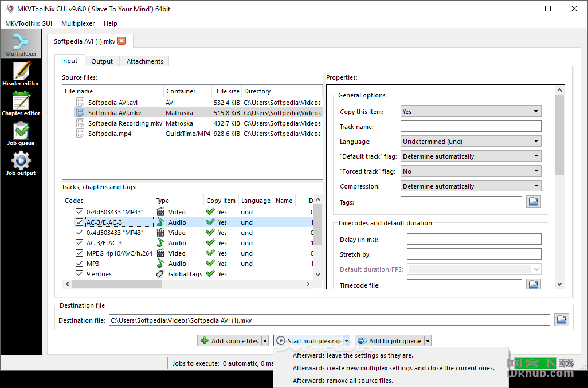Open the "Forced track" flag dropdown
Screen dimensions: 588x388
(x=471, y=171)
